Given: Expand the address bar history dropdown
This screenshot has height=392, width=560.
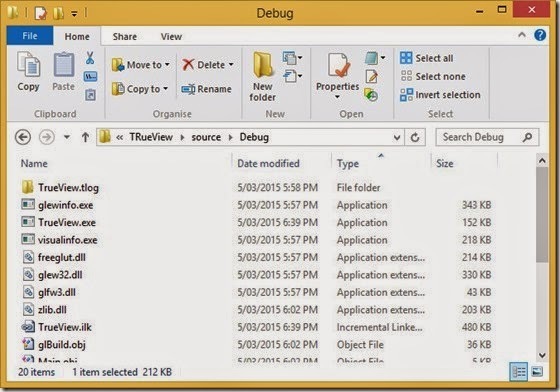Looking at the screenshot, I should click(396, 137).
